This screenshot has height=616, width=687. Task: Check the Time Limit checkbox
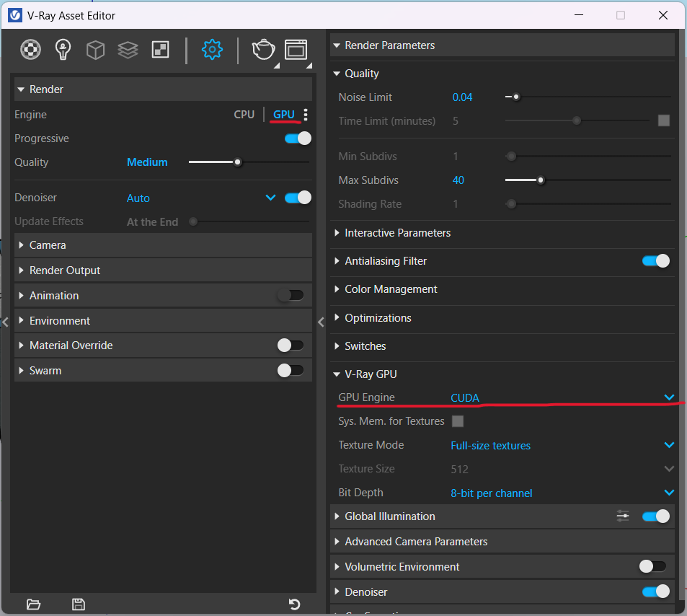[x=664, y=120]
